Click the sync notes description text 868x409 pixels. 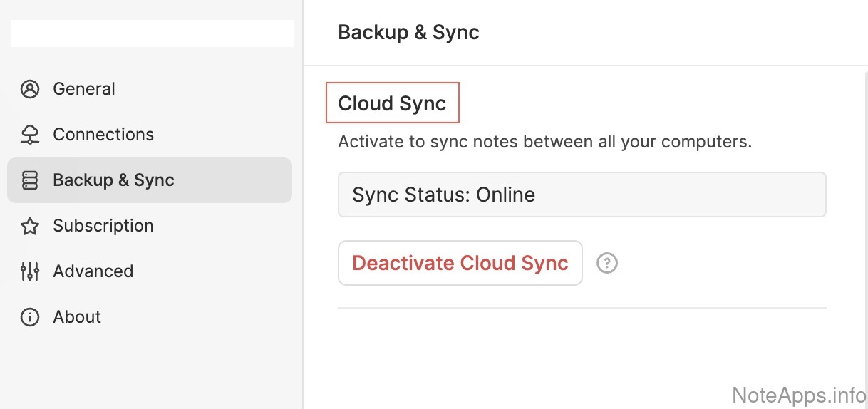click(x=544, y=142)
